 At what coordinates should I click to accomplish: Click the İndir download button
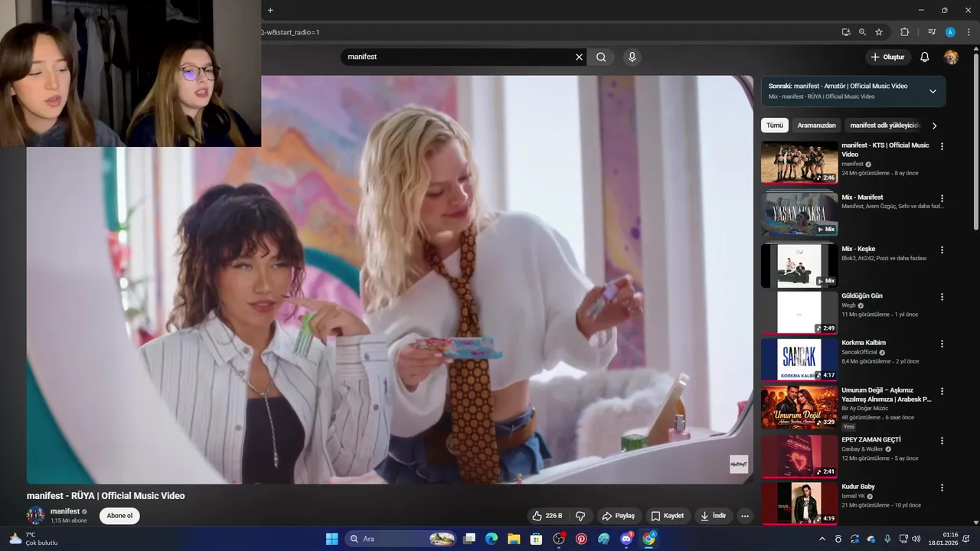[x=713, y=516]
